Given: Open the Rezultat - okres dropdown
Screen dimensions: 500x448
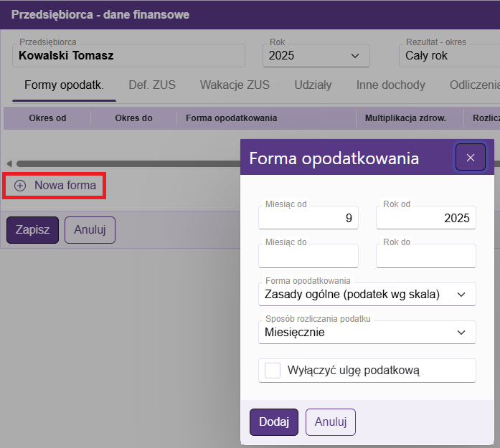Looking at the screenshot, I should pos(449,56).
